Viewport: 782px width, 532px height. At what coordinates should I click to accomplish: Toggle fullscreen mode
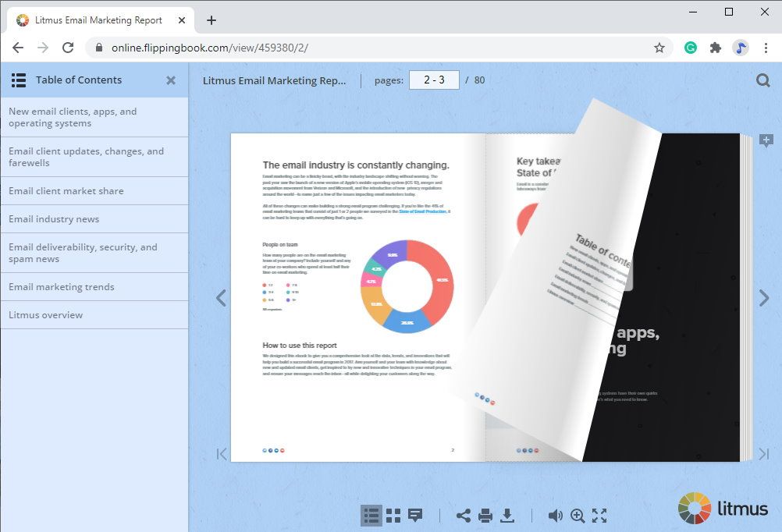pyautogui.click(x=599, y=515)
